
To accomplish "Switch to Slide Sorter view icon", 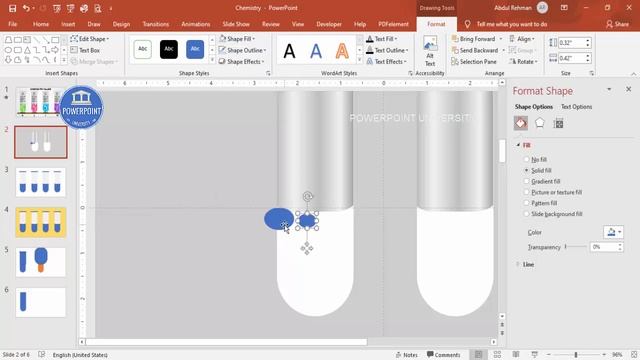I will point(497,355).
